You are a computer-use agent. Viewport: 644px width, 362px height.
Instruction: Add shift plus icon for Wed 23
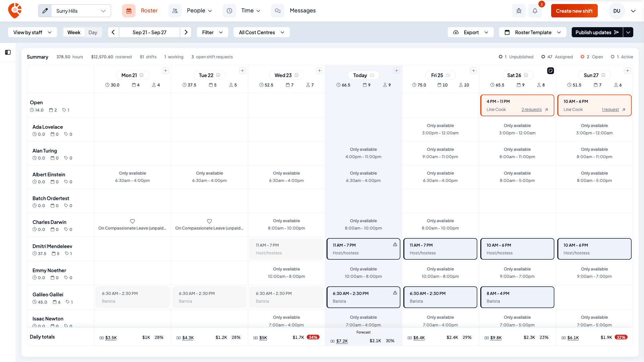coord(319,71)
